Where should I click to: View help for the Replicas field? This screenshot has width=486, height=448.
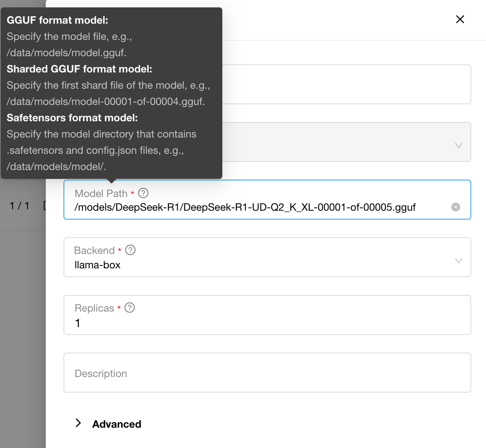(x=130, y=307)
